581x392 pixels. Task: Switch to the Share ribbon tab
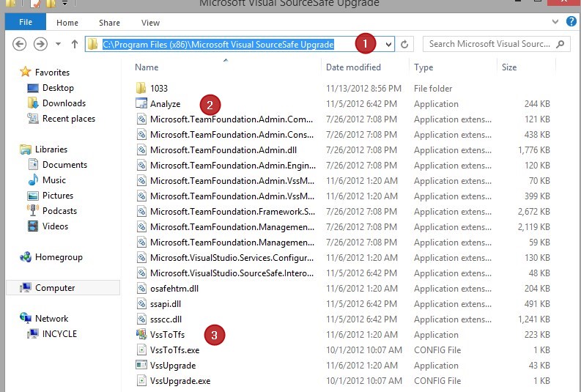click(109, 23)
